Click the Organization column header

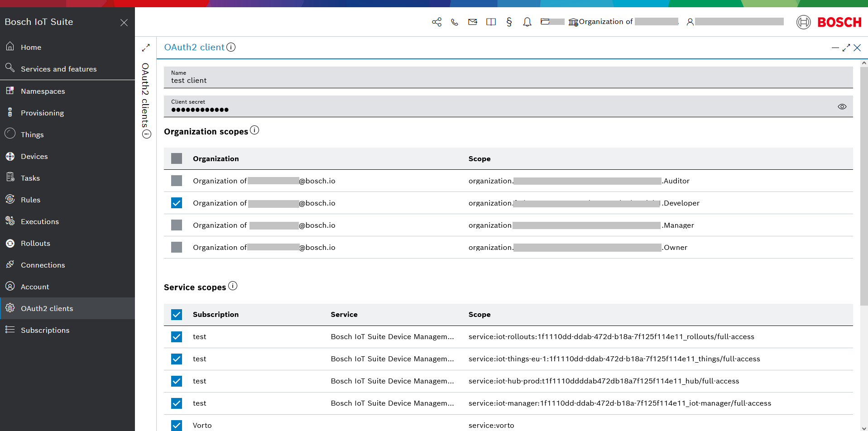(x=216, y=158)
